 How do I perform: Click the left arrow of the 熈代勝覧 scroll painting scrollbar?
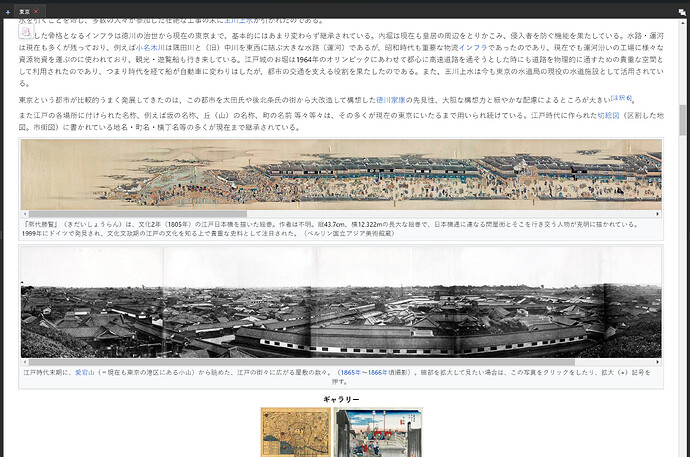25,214
